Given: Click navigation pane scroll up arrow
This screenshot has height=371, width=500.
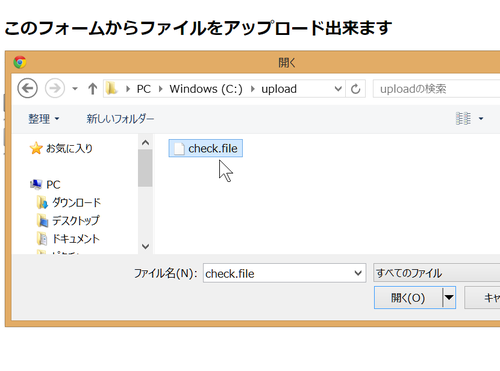Looking at the screenshot, I should tap(145, 143).
